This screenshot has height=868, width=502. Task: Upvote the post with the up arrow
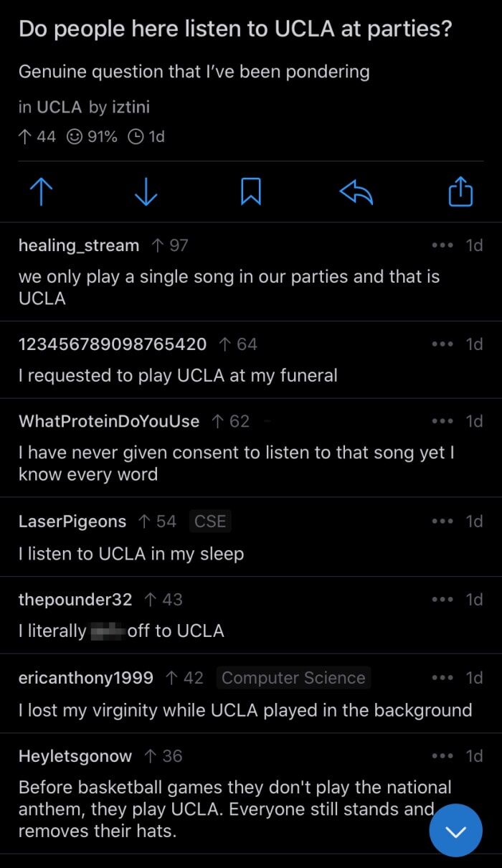click(42, 192)
